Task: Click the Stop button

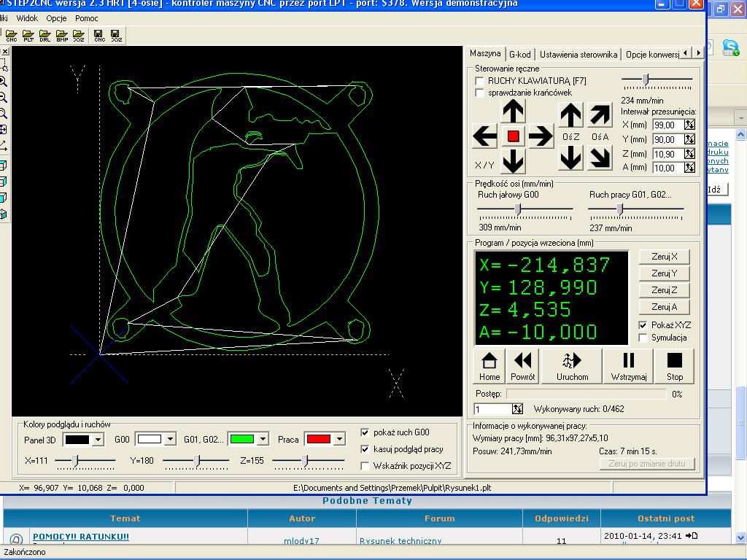Action: pyautogui.click(x=675, y=366)
